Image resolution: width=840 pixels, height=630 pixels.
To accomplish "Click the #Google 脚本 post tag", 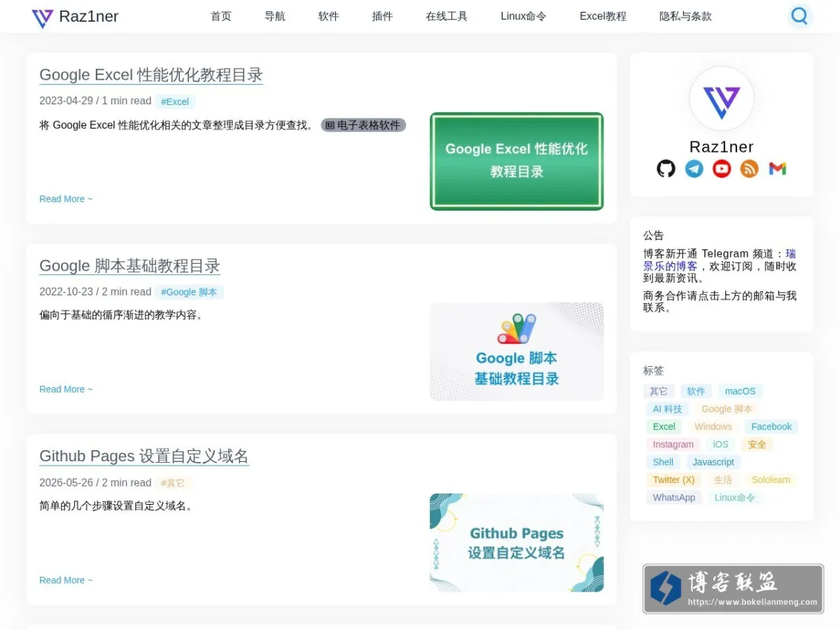I will coord(189,292).
